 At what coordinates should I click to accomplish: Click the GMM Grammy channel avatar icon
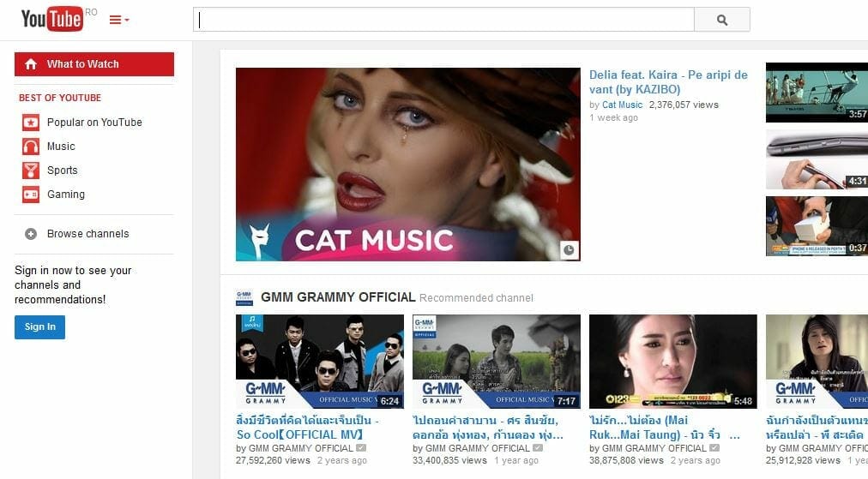[244, 297]
